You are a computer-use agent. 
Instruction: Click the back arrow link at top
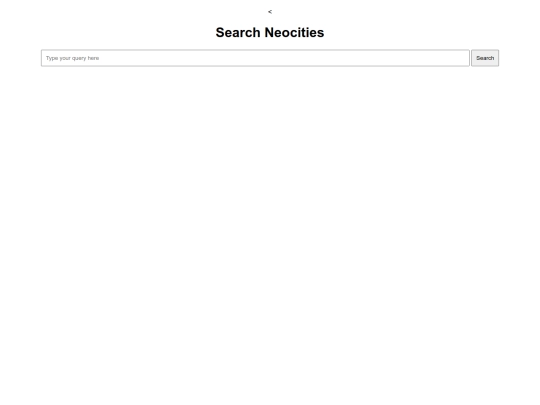(270, 12)
